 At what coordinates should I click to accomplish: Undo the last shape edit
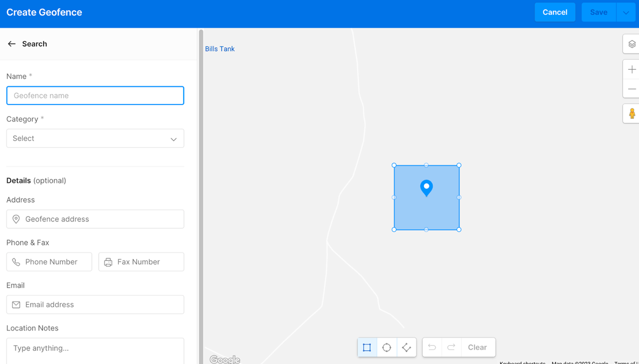432,348
